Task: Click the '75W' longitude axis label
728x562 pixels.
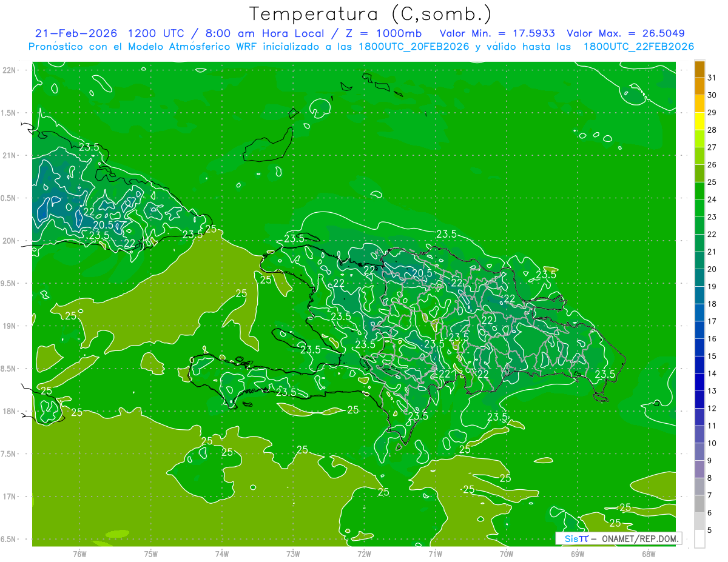Action: pyautogui.click(x=151, y=554)
